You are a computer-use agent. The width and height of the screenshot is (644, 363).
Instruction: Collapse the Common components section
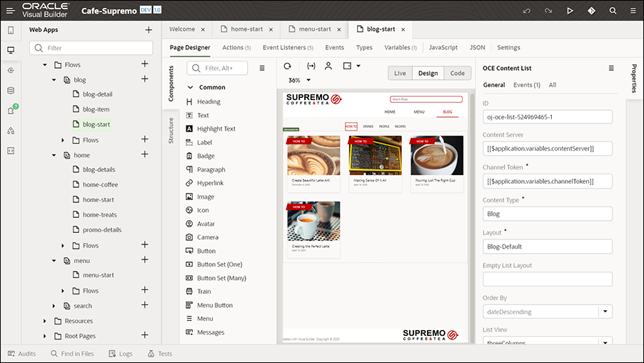(190, 87)
